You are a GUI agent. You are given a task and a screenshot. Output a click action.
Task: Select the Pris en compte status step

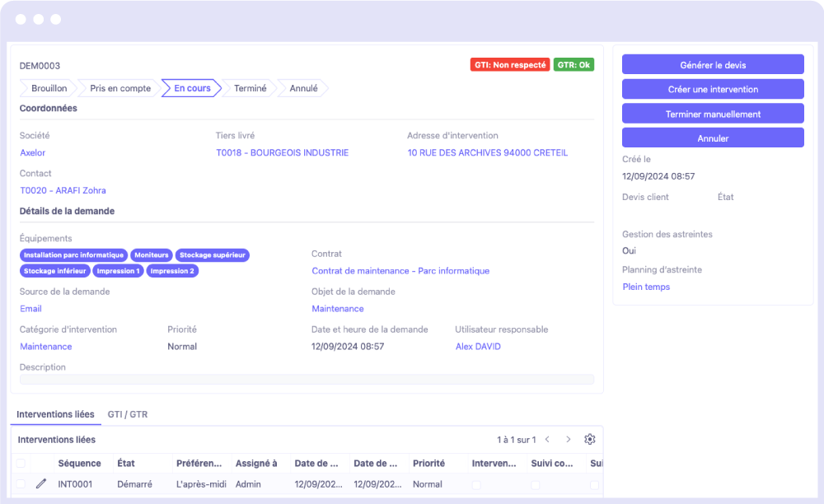[x=120, y=88]
